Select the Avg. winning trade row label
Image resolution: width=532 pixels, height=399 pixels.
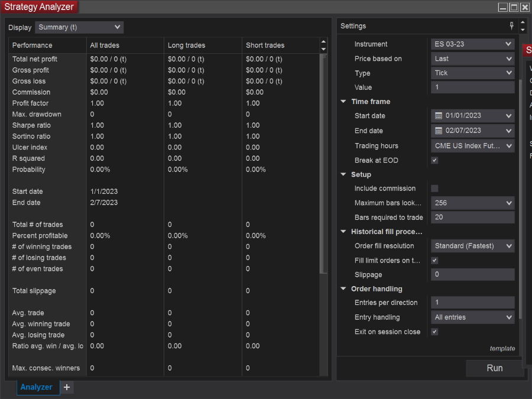coord(41,324)
